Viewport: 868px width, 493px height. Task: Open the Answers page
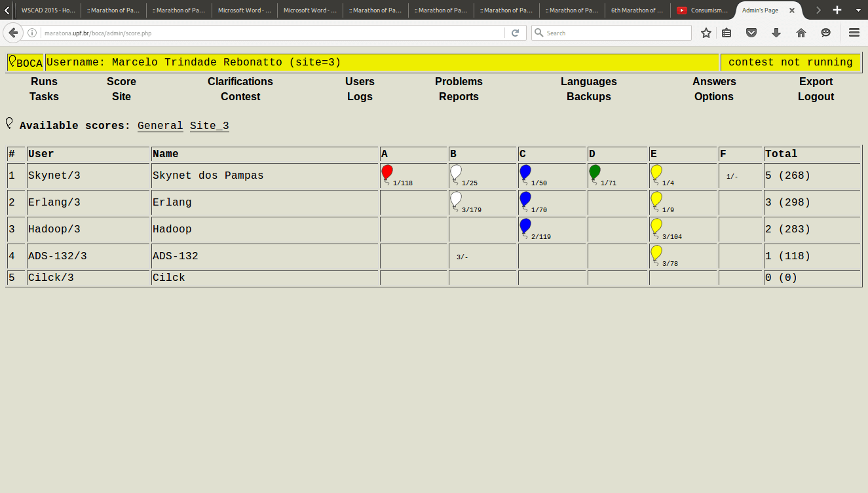tap(714, 81)
